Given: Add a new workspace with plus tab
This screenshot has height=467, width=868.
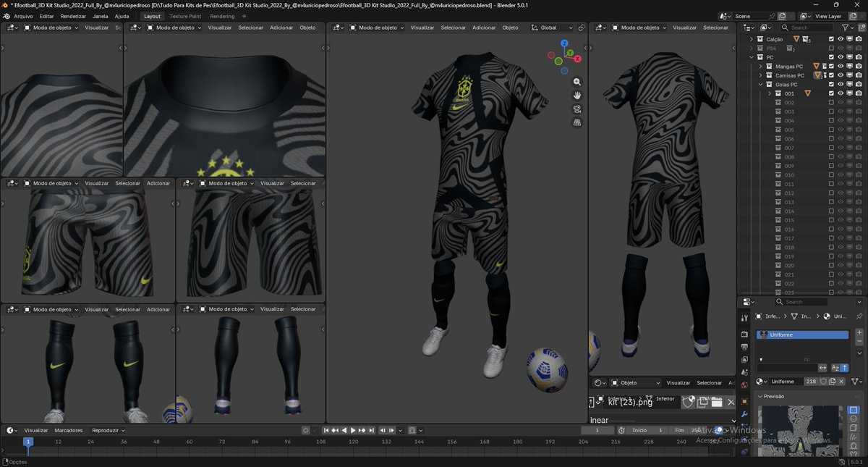Looking at the screenshot, I should pos(244,16).
